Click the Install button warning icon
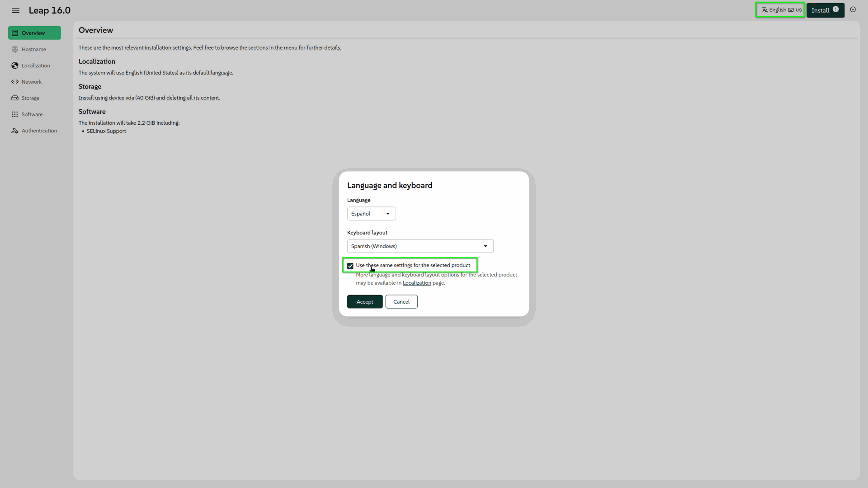Screen dimensions: 868x488 [835, 9]
